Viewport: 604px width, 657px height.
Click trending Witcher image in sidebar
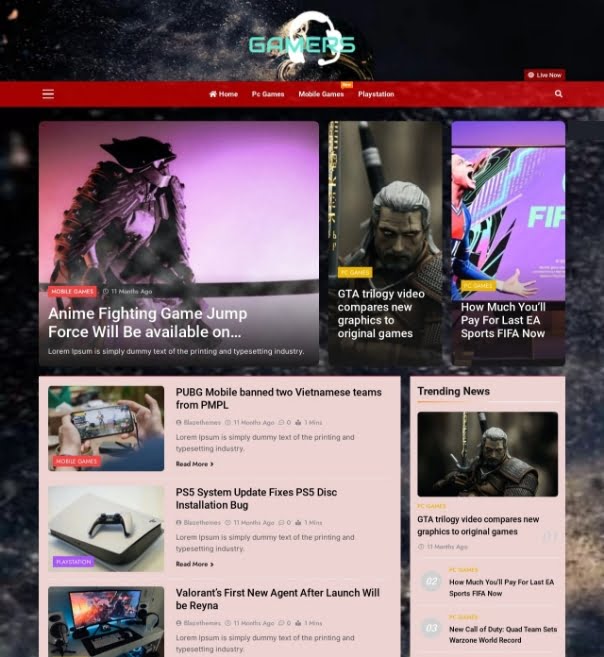487,454
